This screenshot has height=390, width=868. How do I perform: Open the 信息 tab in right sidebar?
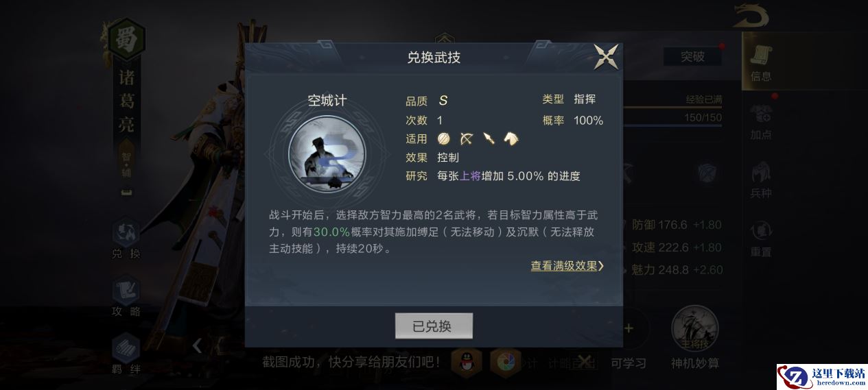tap(761, 62)
